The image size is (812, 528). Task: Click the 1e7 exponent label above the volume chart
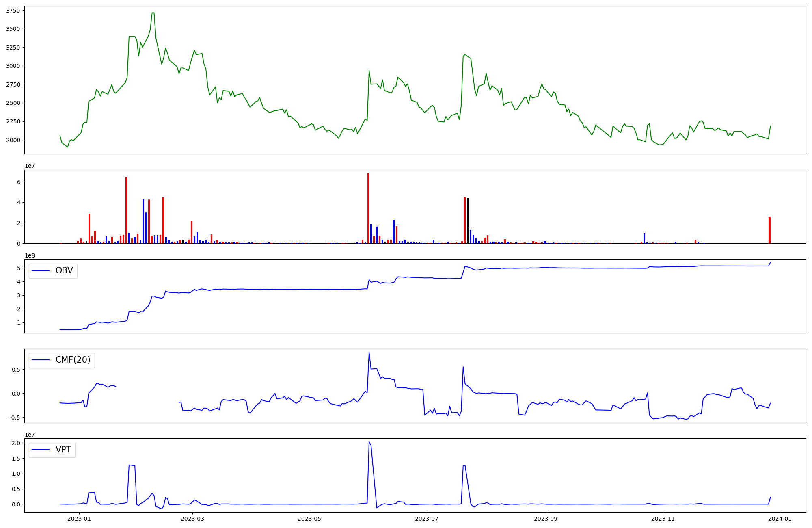pyautogui.click(x=30, y=166)
